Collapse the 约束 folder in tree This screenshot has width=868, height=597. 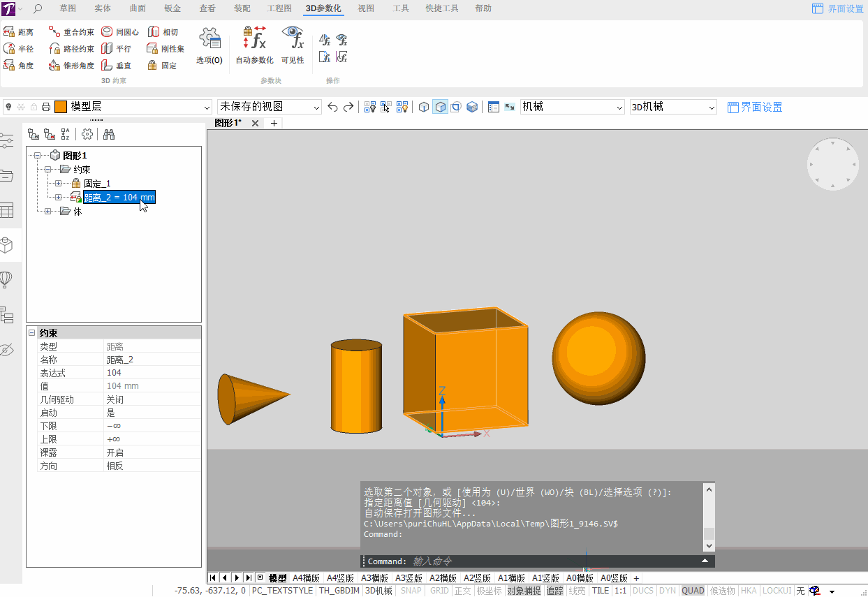tap(48, 170)
